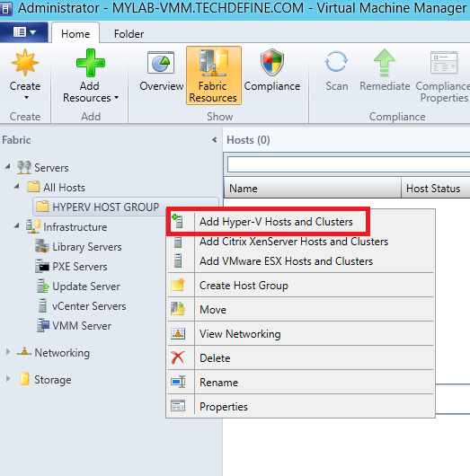
Task: Select the Fabric Resources ribbon button
Action: tap(214, 75)
